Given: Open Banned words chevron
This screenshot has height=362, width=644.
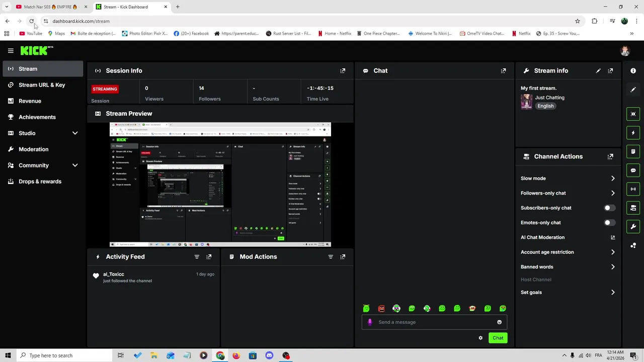Looking at the screenshot, I should click(613, 267).
